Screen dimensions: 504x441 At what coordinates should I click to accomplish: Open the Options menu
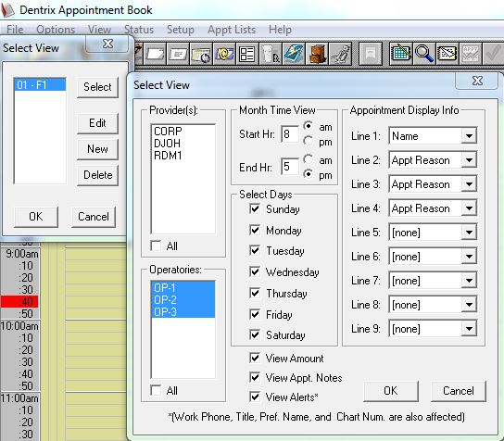[x=56, y=30]
